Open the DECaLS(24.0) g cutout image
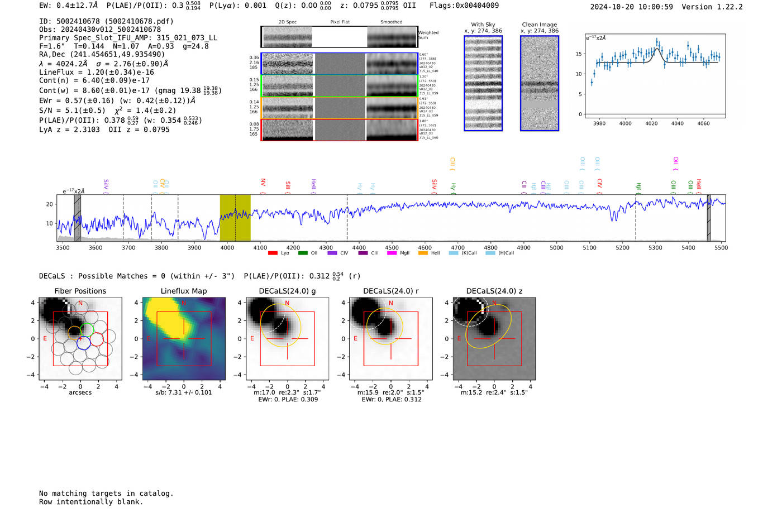Image resolution: width=782 pixels, height=532 pixels. tap(288, 339)
